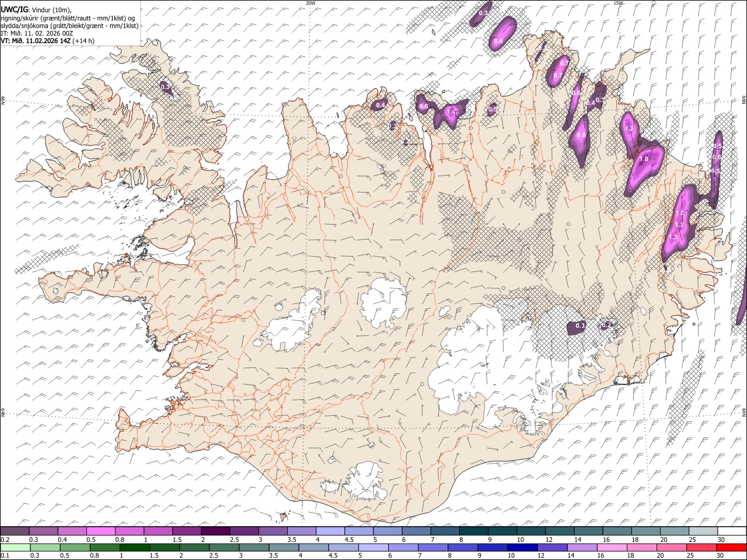
Task: Select the bright red 30 swatch, lower legend
Action: 731,547
